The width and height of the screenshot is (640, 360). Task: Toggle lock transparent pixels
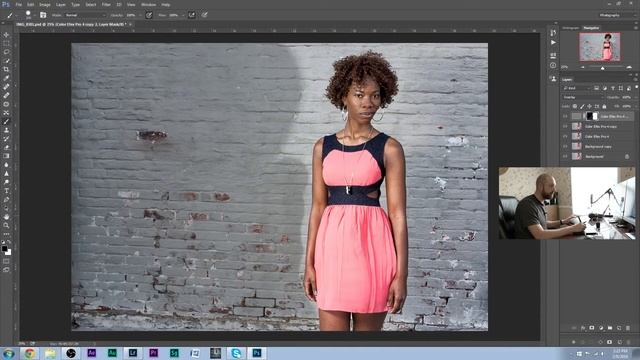575,107
